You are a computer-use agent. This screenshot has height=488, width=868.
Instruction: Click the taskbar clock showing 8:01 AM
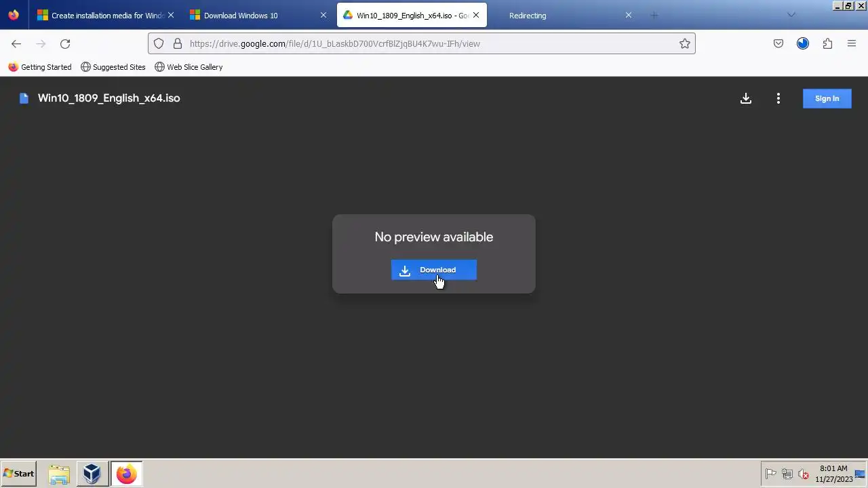[x=834, y=474]
